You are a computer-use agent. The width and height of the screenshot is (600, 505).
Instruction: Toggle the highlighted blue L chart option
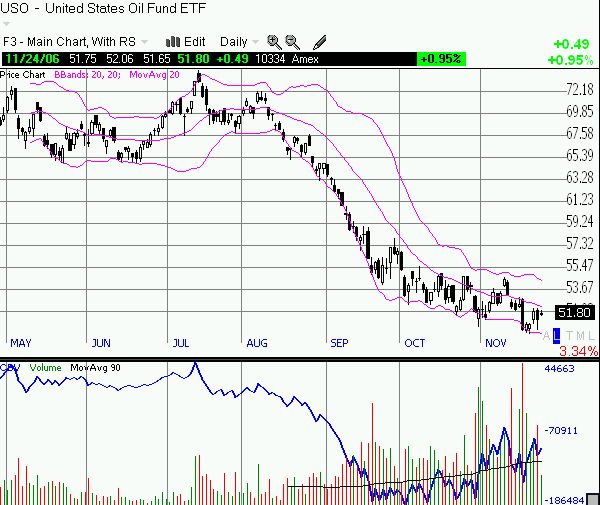[556, 336]
